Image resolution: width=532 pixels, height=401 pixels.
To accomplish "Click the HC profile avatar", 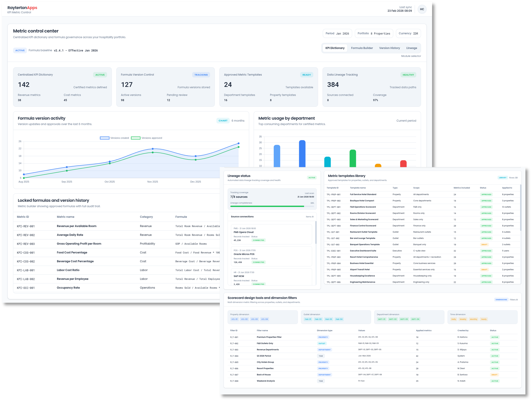I will (422, 9).
